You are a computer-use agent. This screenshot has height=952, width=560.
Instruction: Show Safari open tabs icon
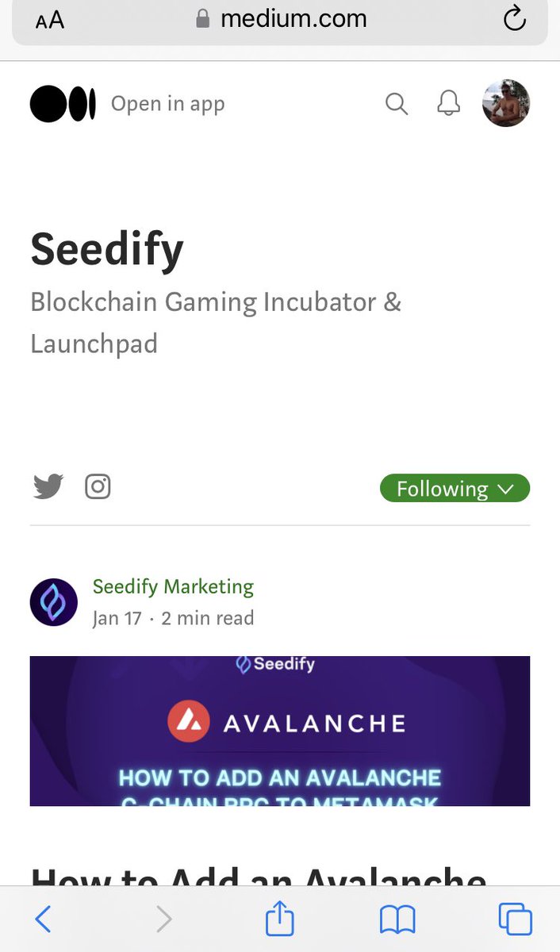[x=515, y=919]
